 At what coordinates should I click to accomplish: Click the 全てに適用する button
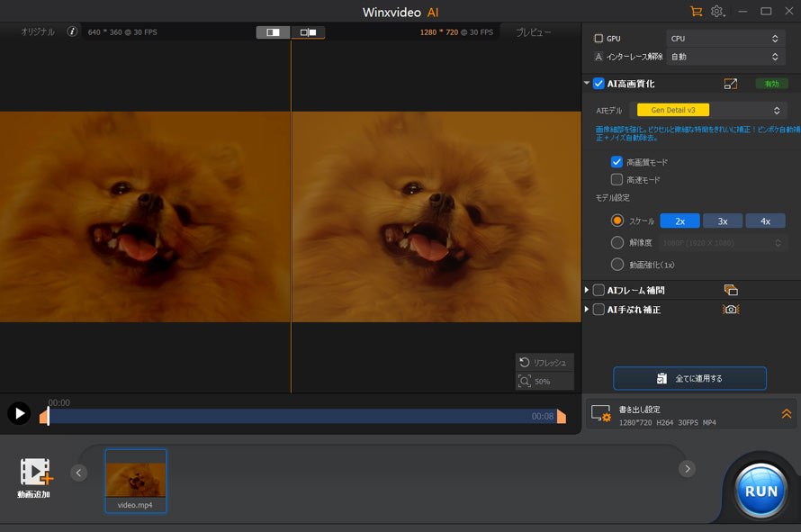[689, 378]
